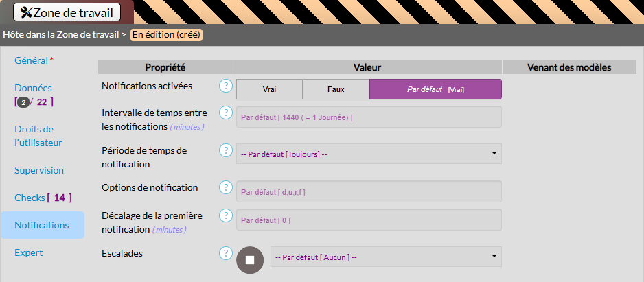Click help icon for Notifications activées
The height and width of the screenshot is (282, 644).
tap(225, 86)
